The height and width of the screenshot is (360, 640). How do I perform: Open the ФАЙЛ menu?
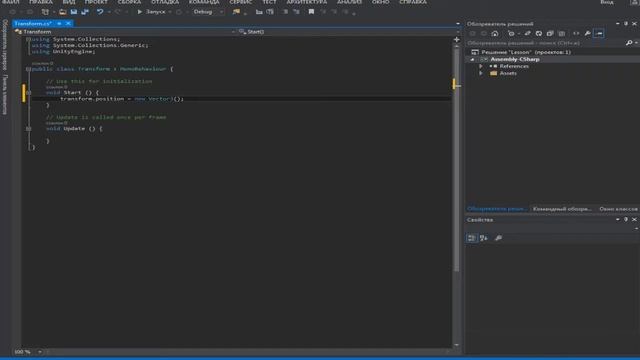[x=11, y=2]
